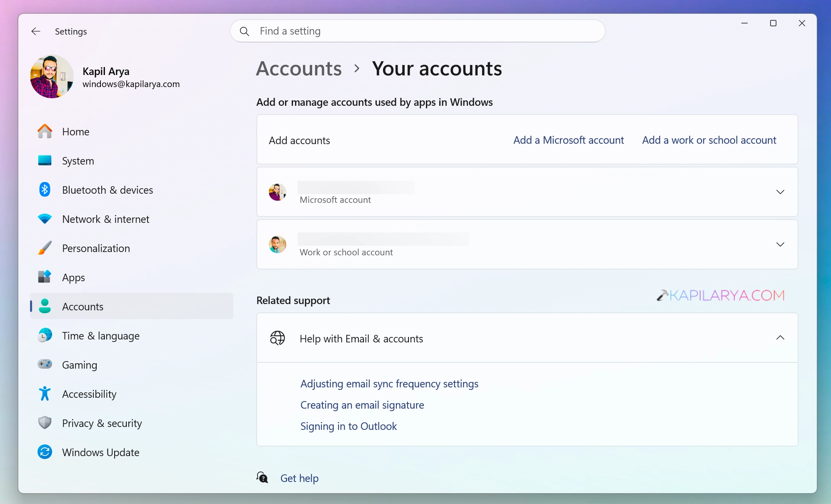Maximize the Settings window
The height and width of the screenshot is (504, 831).
coord(773,23)
